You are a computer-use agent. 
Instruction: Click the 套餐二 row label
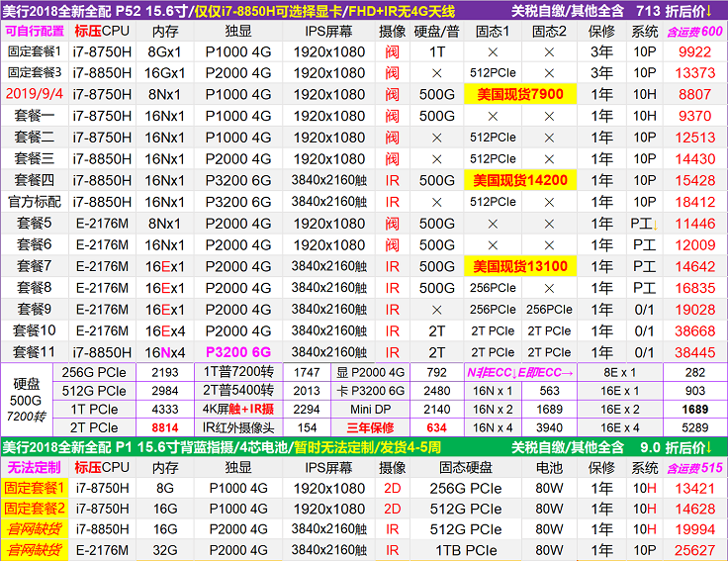point(35,137)
